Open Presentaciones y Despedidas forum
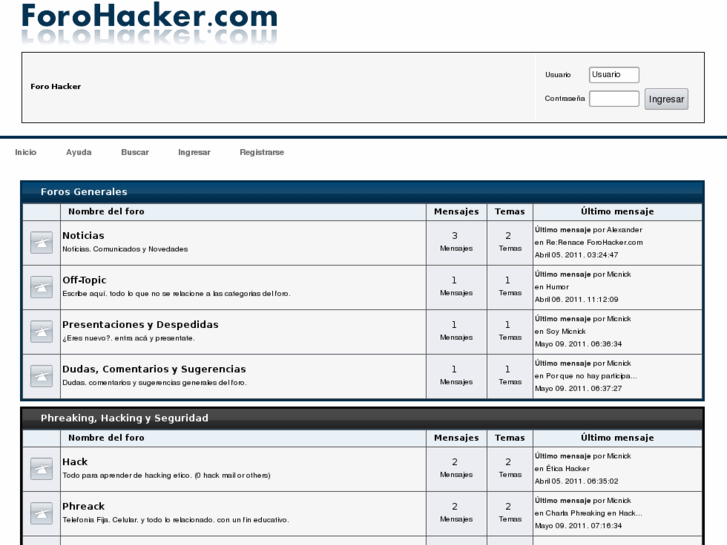Viewport: 727px width, 545px height. tap(140, 325)
